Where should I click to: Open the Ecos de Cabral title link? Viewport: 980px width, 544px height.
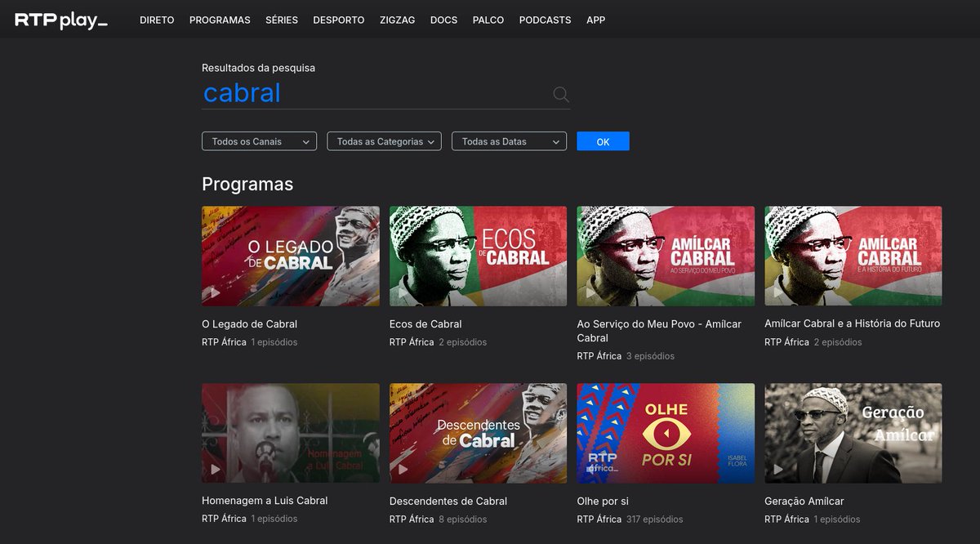click(x=425, y=324)
